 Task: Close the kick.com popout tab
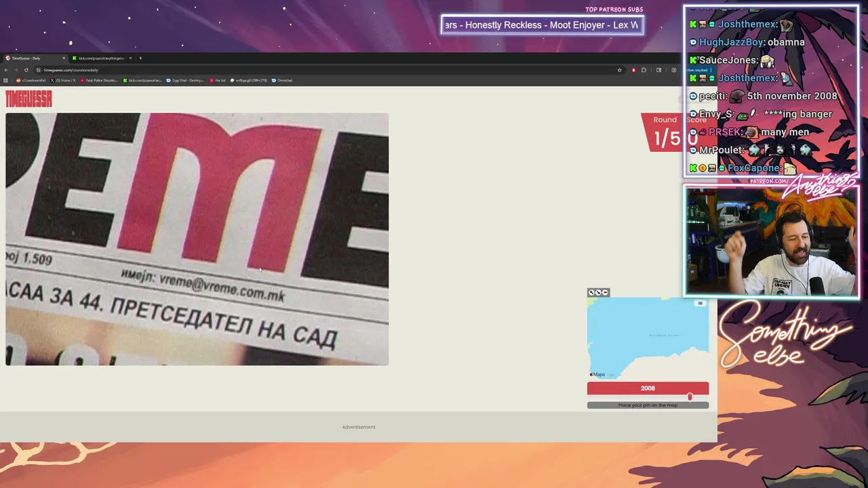pyautogui.click(x=130, y=58)
